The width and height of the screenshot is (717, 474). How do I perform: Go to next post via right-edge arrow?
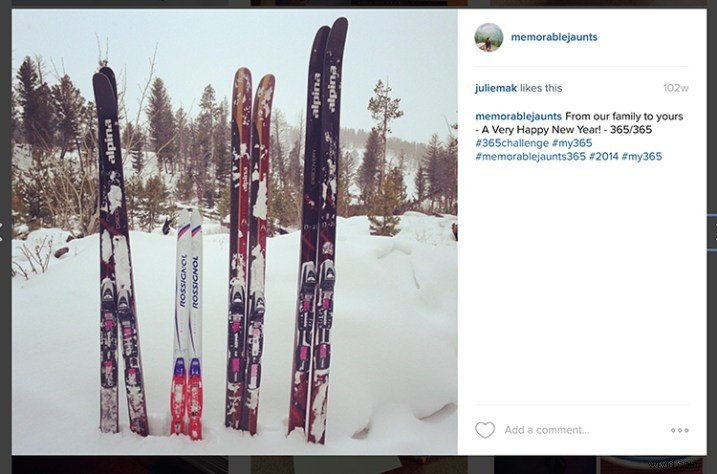(715, 231)
